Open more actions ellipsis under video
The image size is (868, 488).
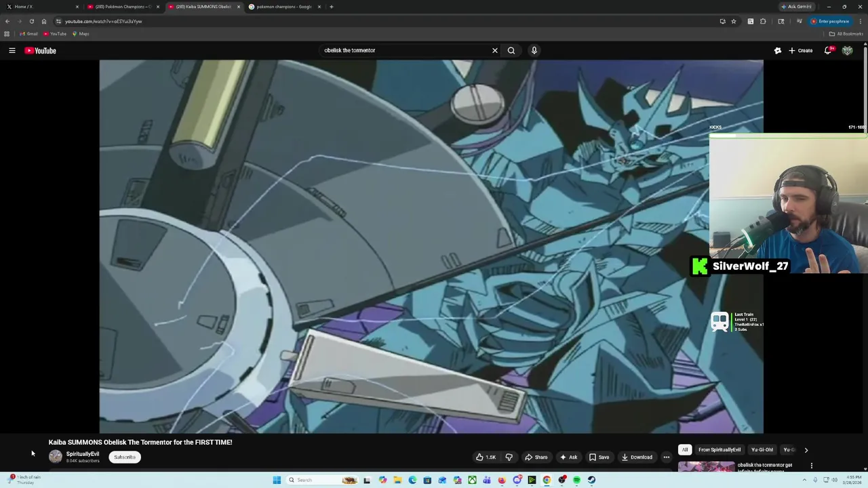667,457
